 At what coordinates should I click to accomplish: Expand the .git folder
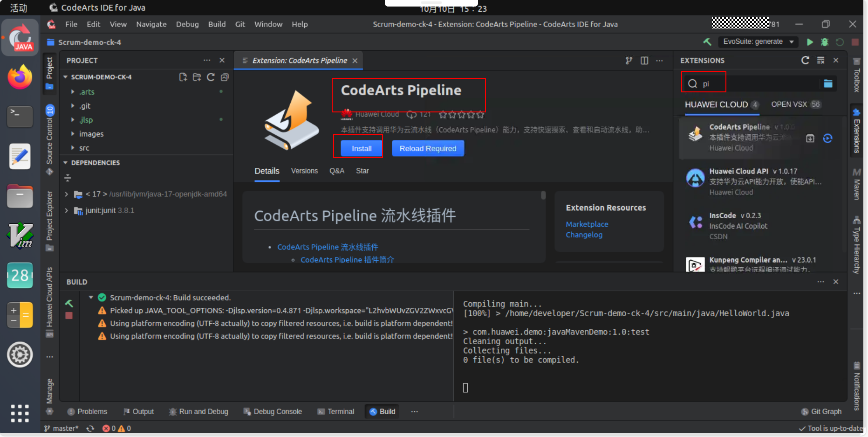tap(73, 106)
